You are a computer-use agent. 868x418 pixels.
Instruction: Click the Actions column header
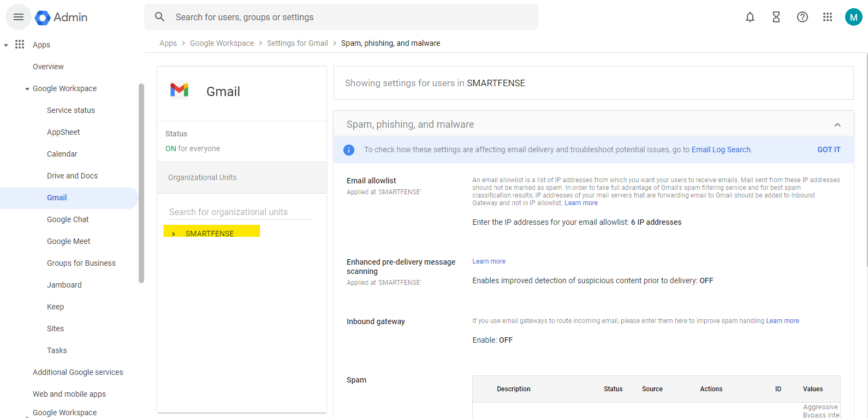pyautogui.click(x=711, y=389)
